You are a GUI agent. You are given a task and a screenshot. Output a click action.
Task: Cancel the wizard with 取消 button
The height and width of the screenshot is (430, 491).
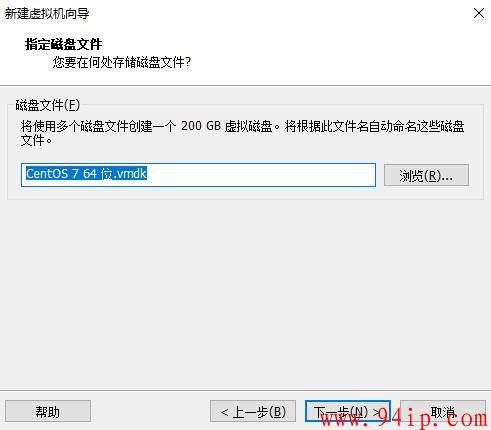point(443,411)
